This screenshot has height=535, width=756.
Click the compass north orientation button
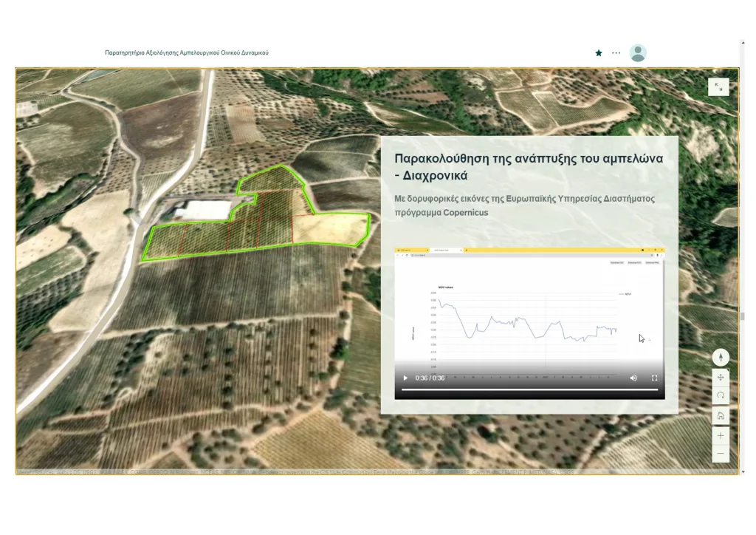pyautogui.click(x=721, y=358)
